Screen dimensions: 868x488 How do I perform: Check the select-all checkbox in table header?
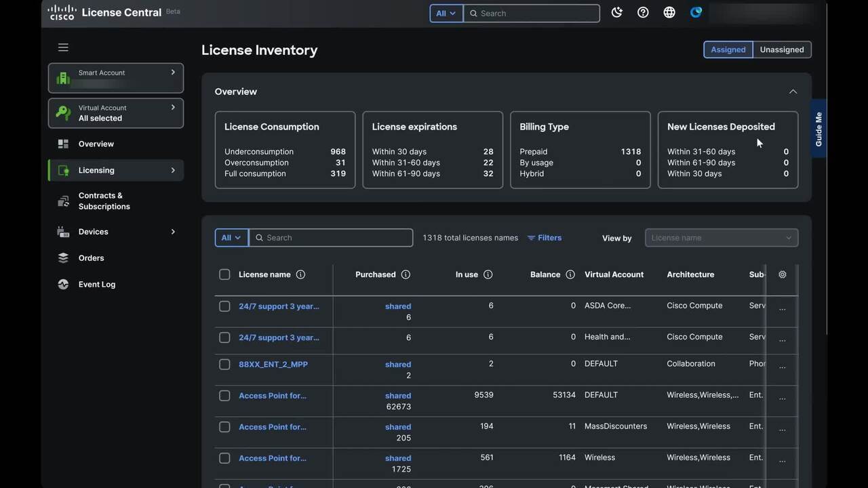point(224,274)
